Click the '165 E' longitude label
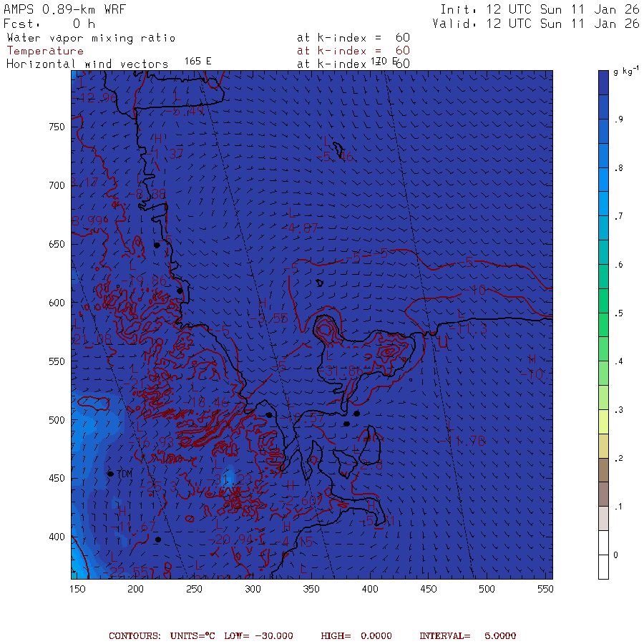The height and width of the screenshot is (644, 644). click(197, 62)
